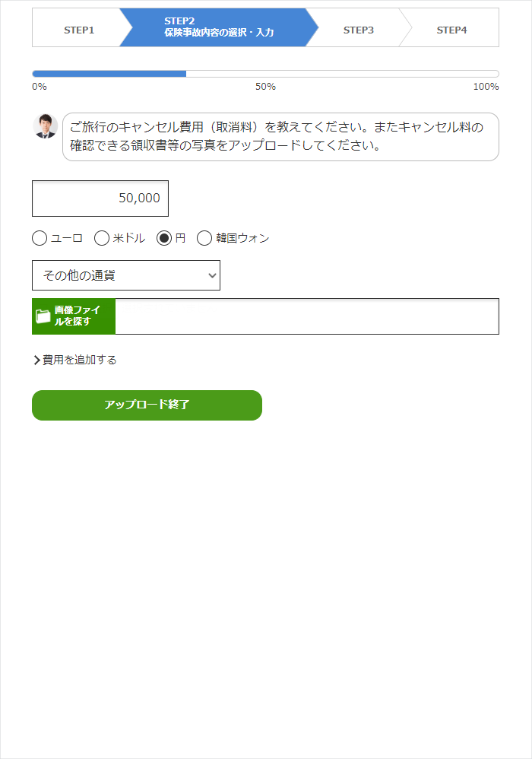Click the 50% progress label

pyautogui.click(x=265, y=87)
